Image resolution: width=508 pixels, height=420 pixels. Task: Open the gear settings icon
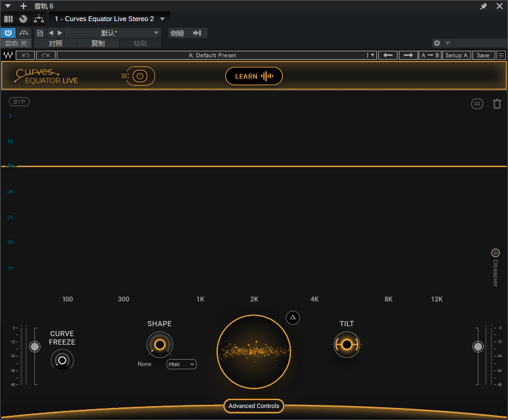point(437,43)
